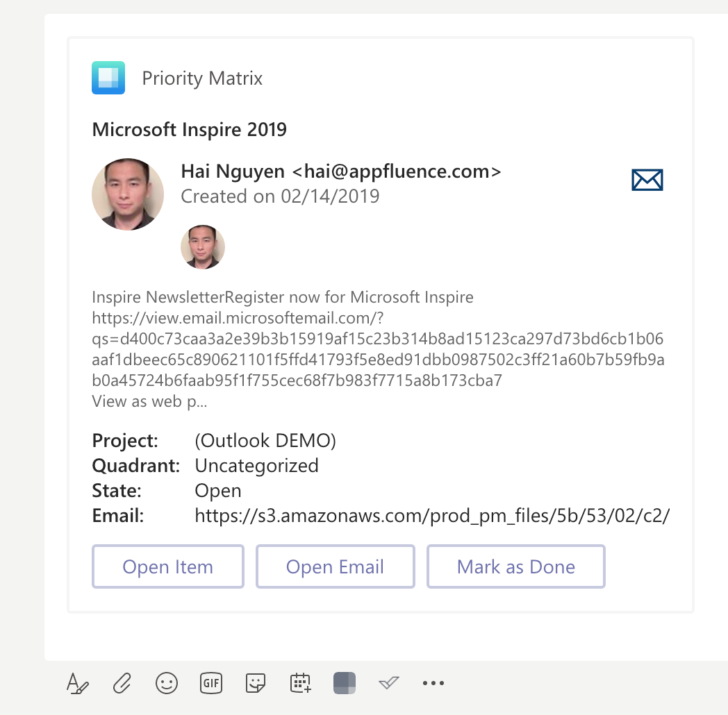Mark the task as Done
The width and height of the screenshot is (728, 715).
coord(515,566)
